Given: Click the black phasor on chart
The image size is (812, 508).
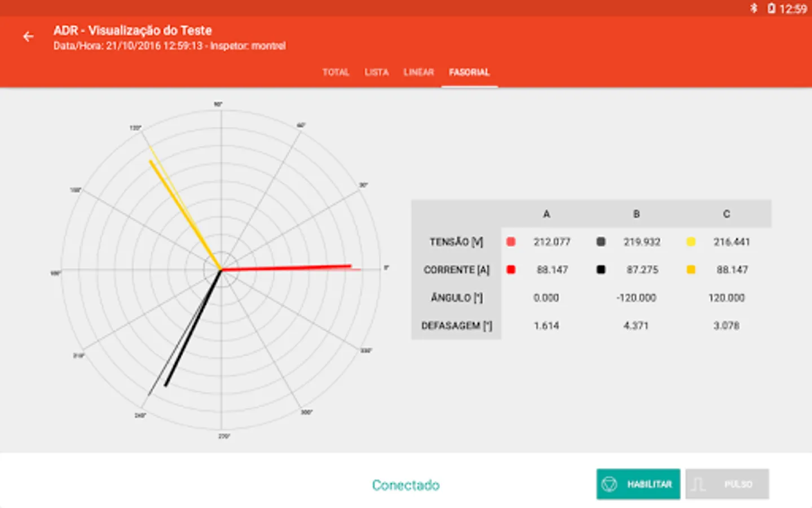Looking at the screenshot, I should coord(193,328).
